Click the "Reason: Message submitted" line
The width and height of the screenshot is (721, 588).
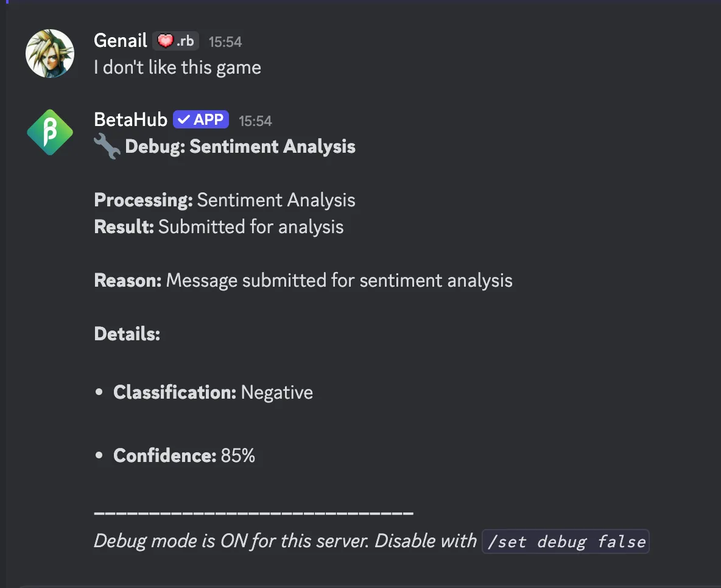tap(303, 281)
